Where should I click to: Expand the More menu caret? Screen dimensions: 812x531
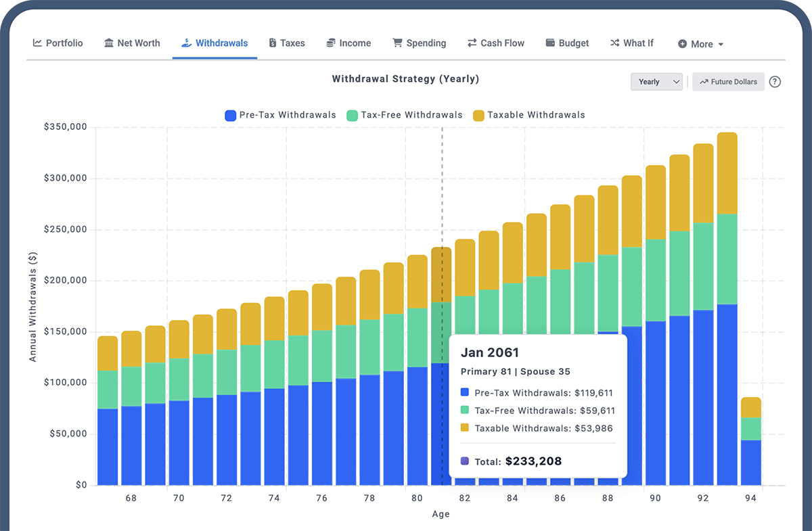[719, 44]
